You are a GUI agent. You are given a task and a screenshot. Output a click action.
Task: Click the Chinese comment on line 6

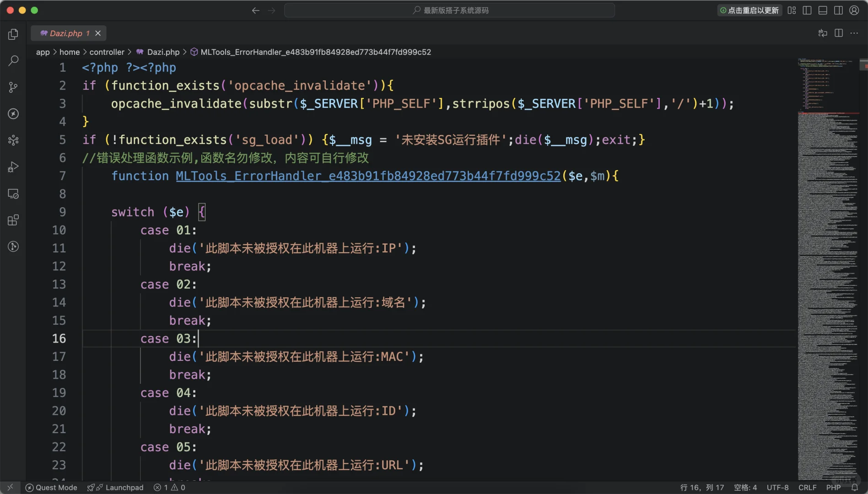tap(226, 158)
